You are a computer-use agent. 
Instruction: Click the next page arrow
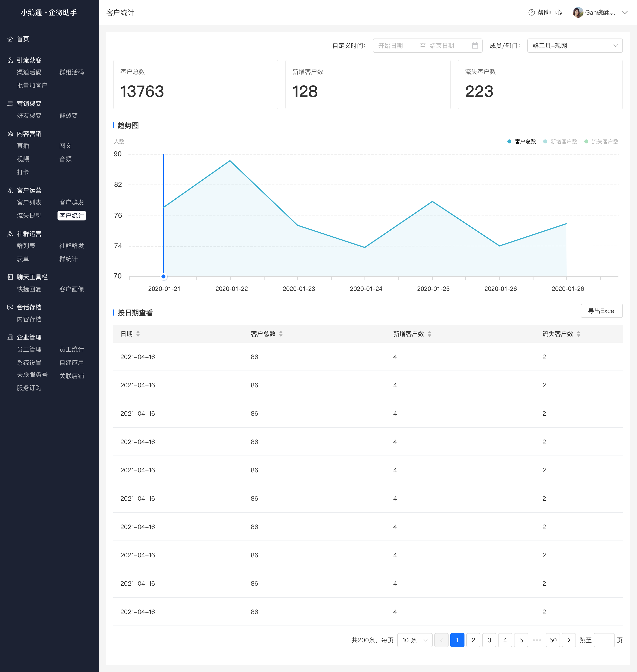[x=569, y=640]
